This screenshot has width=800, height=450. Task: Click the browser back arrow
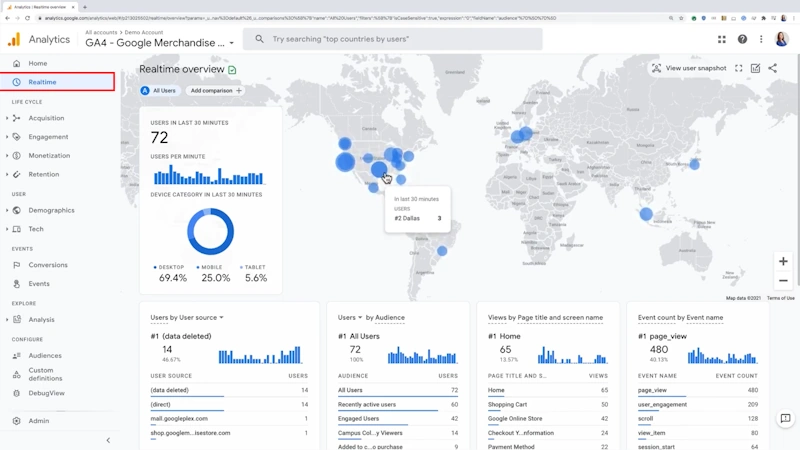pos(7,18)
